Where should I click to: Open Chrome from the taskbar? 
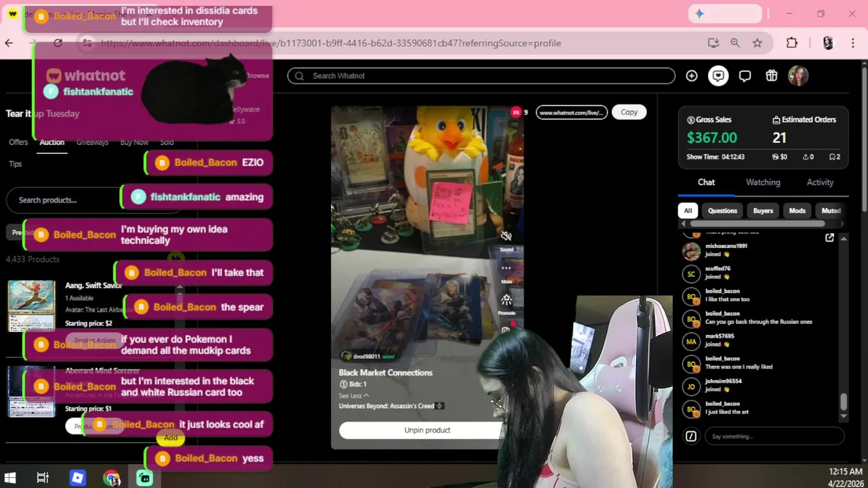click(x=111, y=478)
